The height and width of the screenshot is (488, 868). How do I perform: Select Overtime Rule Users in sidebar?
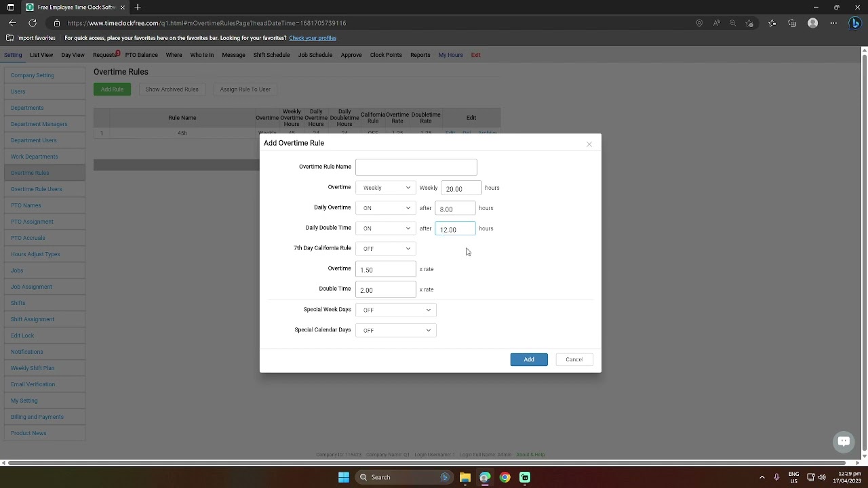coord(45,189)
